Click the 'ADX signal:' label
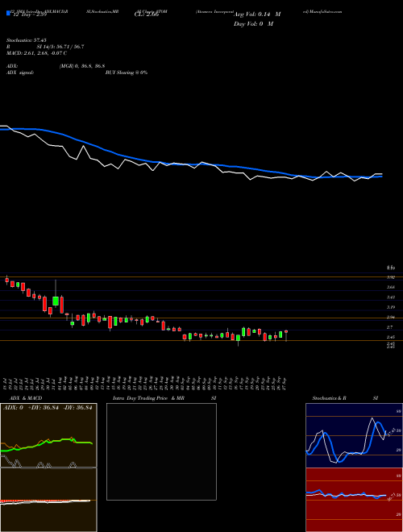This screenshot has width=403, height=532. (x=20, y=73)
